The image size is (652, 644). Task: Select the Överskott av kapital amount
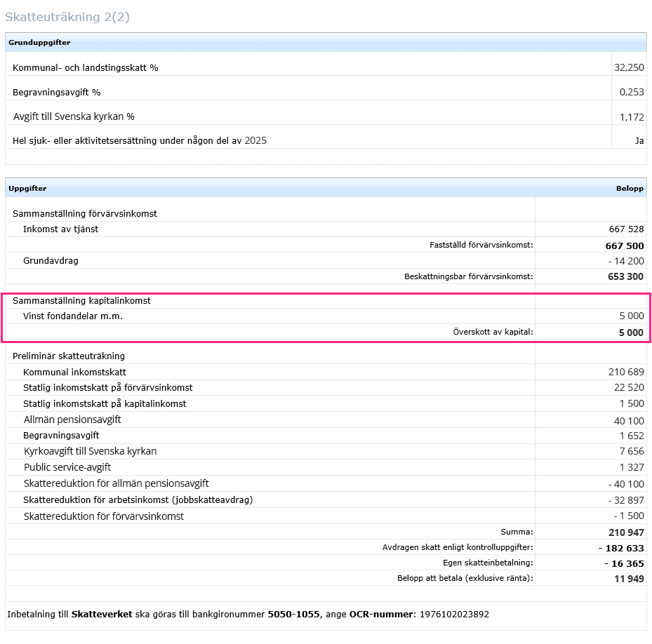coord(630,333)
